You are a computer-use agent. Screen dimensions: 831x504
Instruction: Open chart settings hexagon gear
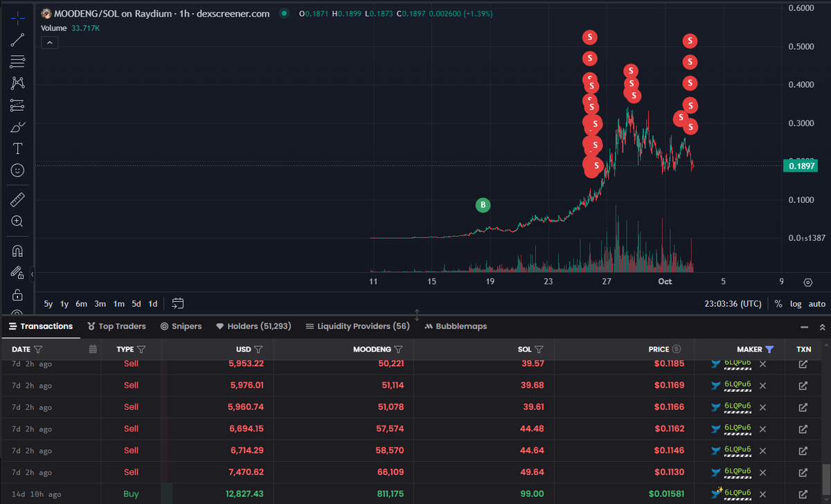tap(808, 282)
